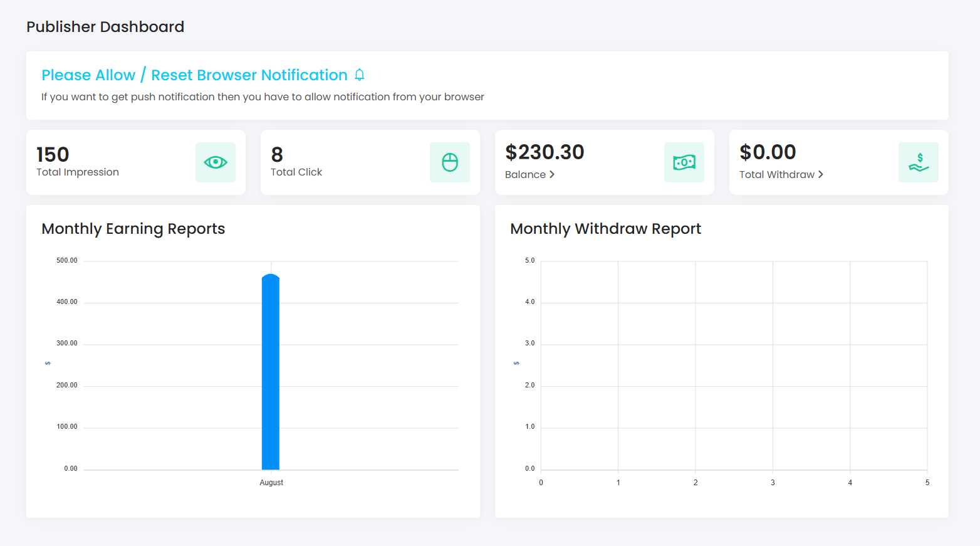Click the Total Click label

click(296, 172)
